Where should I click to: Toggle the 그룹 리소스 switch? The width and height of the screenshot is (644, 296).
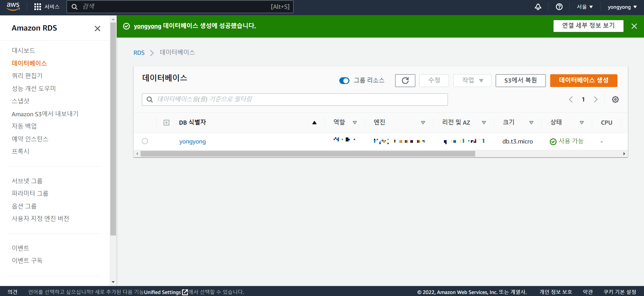(344, 81)
